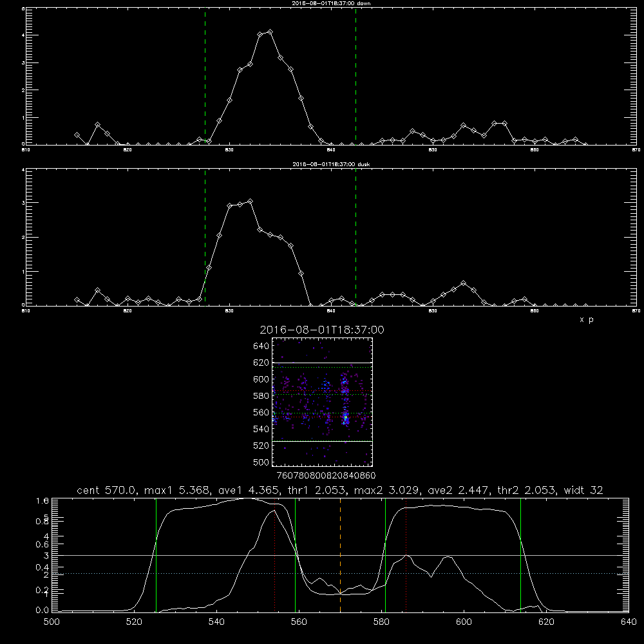Click the lower white horizontal line in heatmap

point(322,441)
